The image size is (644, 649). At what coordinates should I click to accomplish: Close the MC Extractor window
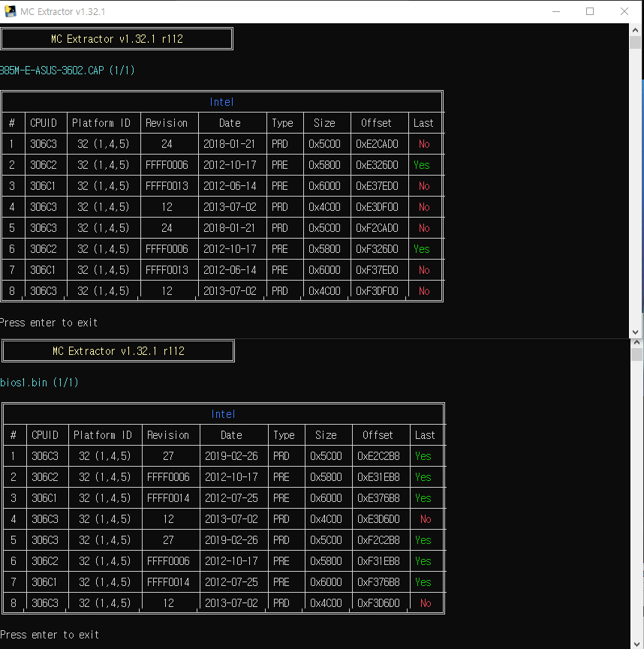624,11
